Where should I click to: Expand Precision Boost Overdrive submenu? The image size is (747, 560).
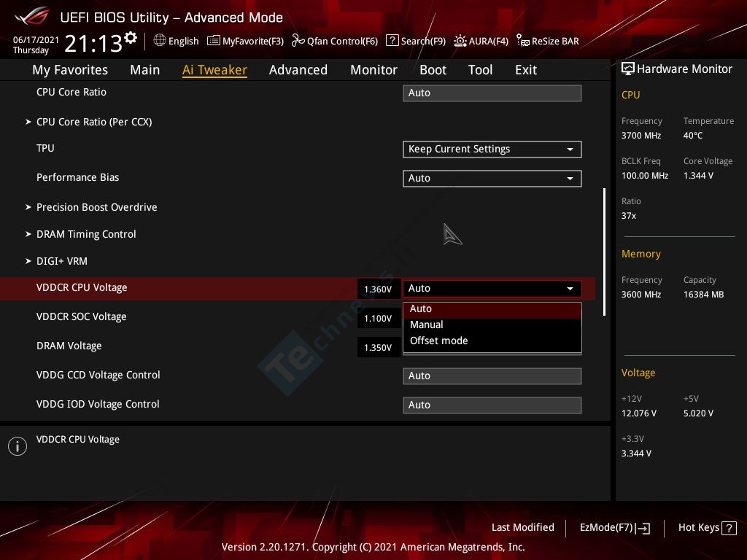[x=97, y=207]
